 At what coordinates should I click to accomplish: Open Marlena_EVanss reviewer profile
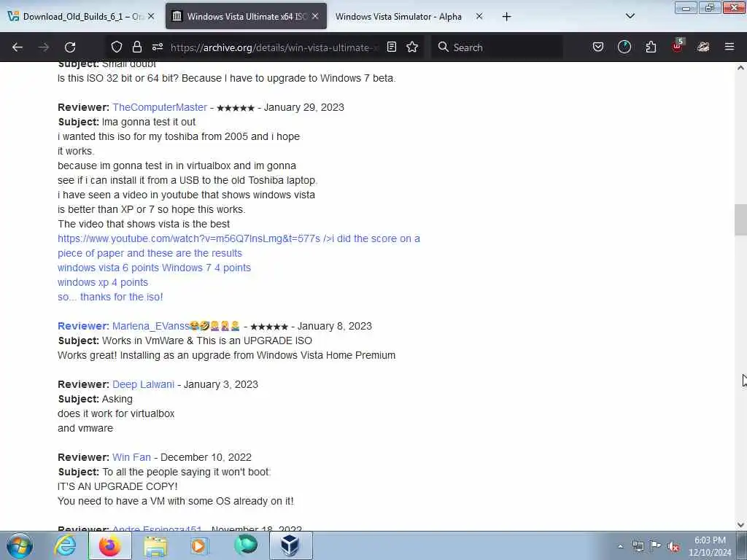pos(150,326)
